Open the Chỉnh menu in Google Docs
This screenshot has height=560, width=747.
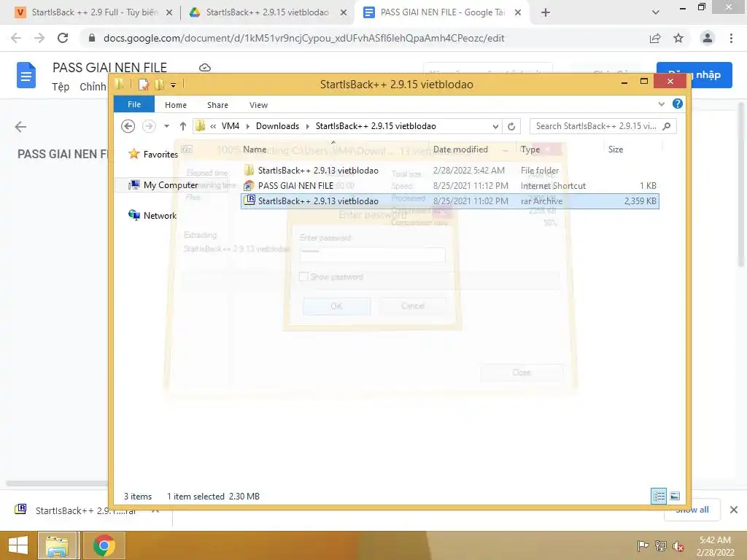click(x=93, y=87)
